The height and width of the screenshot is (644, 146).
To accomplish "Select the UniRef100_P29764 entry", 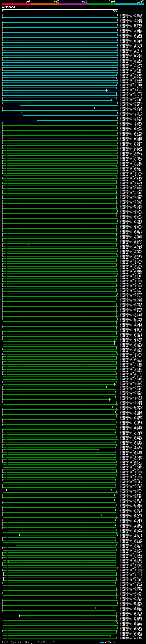I will point(131,80).
